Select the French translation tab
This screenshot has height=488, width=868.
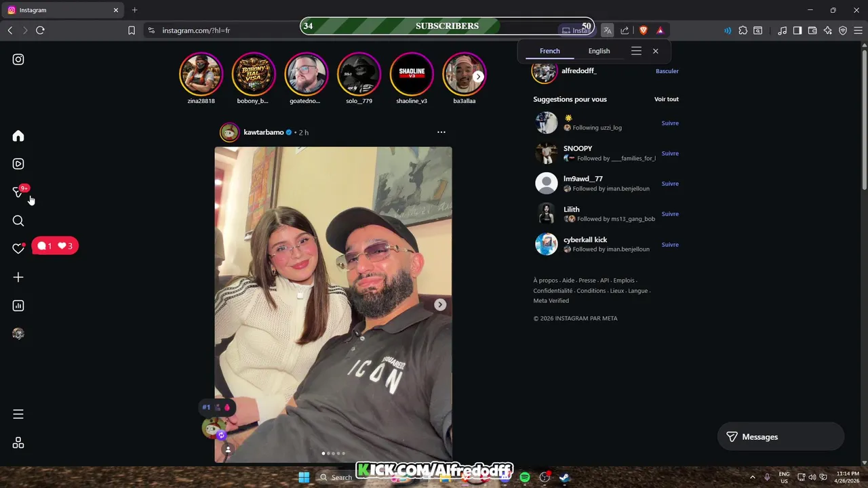click(550, 51)
